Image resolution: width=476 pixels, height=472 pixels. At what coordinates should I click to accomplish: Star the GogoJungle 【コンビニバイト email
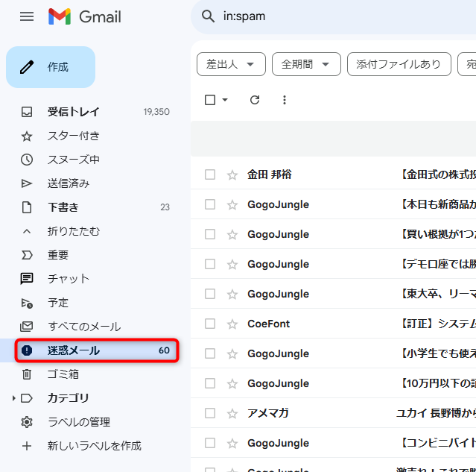tap(232, 443)
